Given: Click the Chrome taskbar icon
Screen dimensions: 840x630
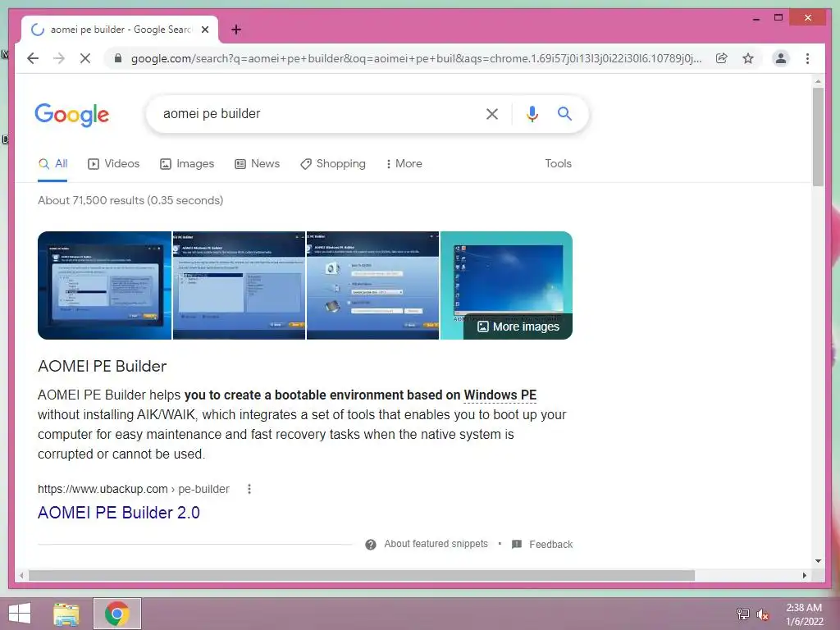Looking at the screenshot, I should (116, 614).
